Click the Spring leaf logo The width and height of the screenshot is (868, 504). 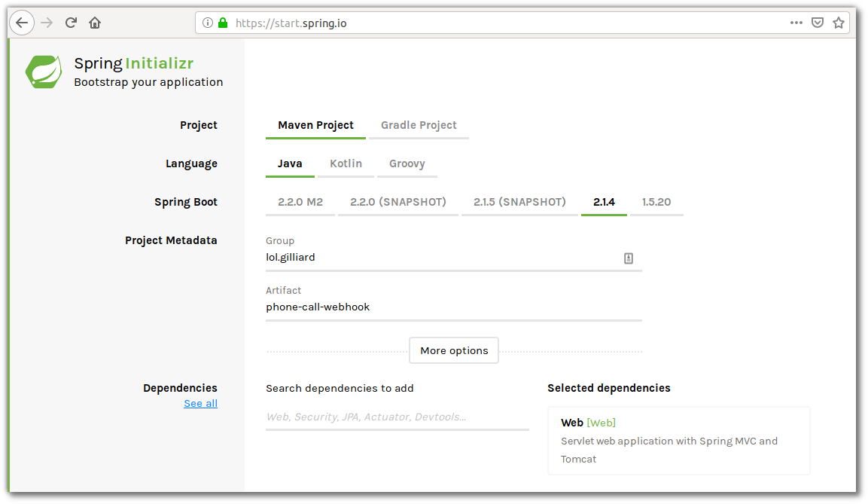click(44, 72)
